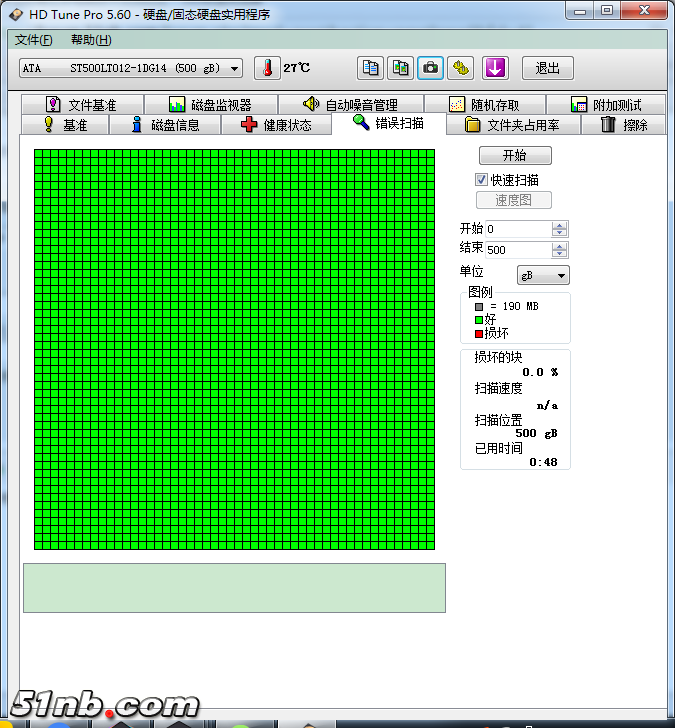
Task: Click the 0.0 % damaged blocks value
Action: 540,372
